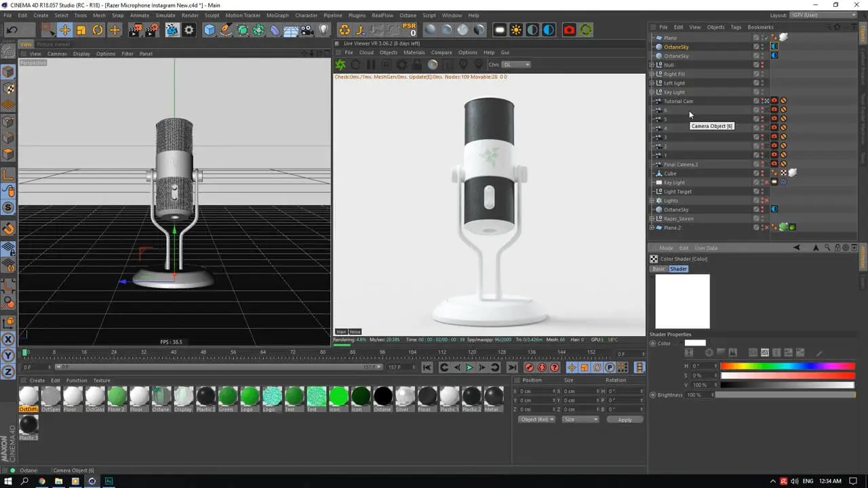This screenshot has width=868, height=488.
Task: Click the Go to Start playback button
Action: [427, 367]
